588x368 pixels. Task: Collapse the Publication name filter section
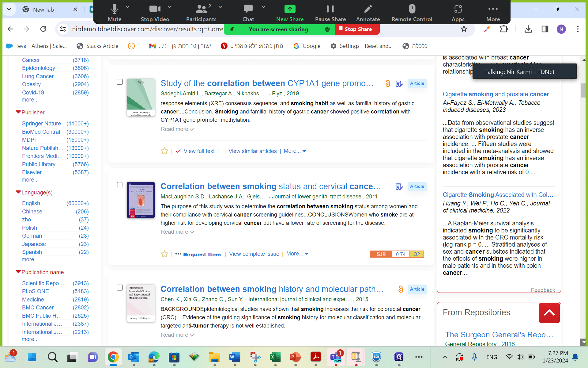[18, 272]
